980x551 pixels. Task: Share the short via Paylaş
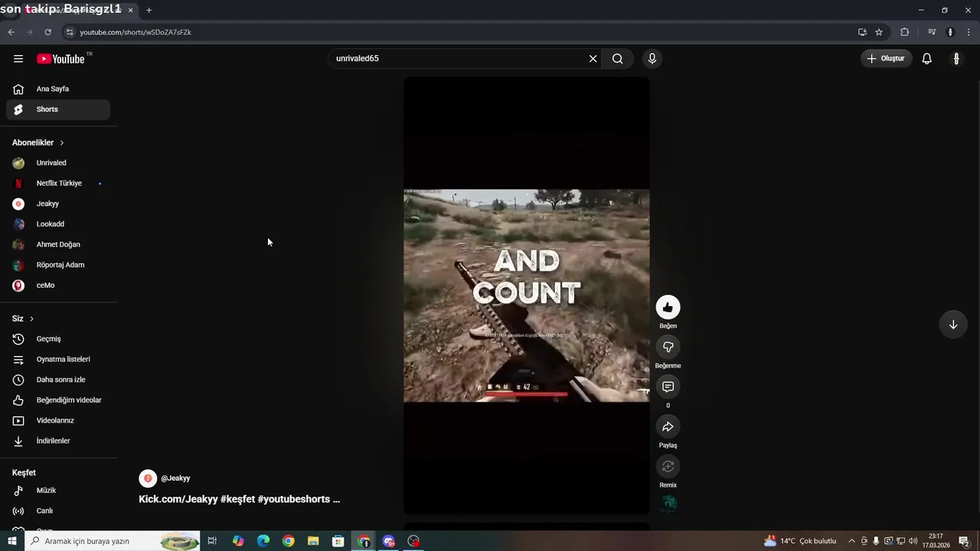(x=668, y=427)
